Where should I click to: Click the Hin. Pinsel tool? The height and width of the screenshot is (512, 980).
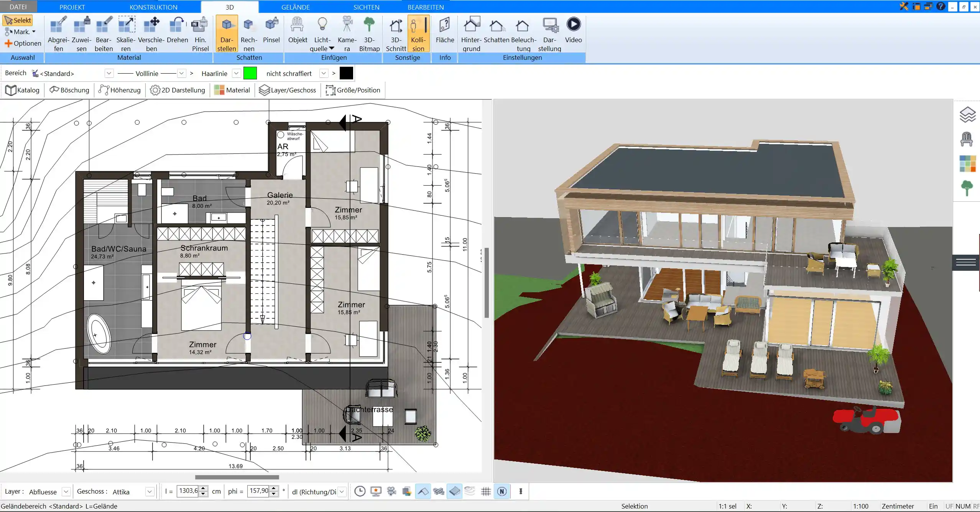[200, 34]
